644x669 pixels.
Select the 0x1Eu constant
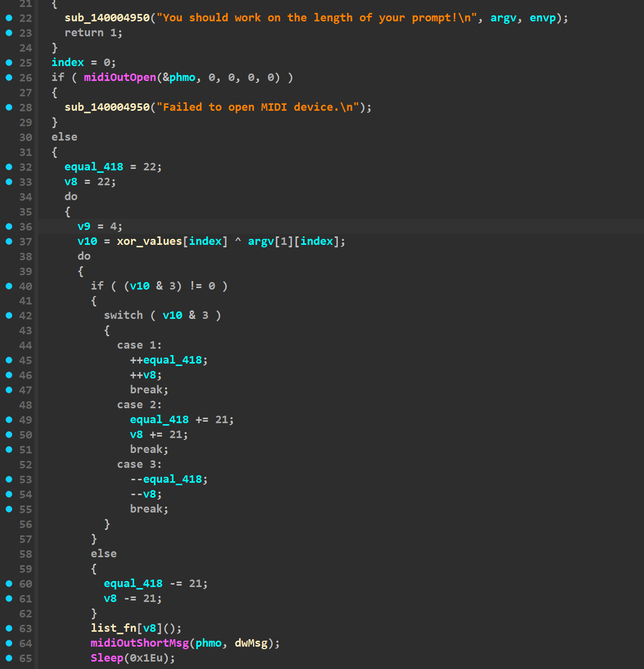[x=150, y=658]
